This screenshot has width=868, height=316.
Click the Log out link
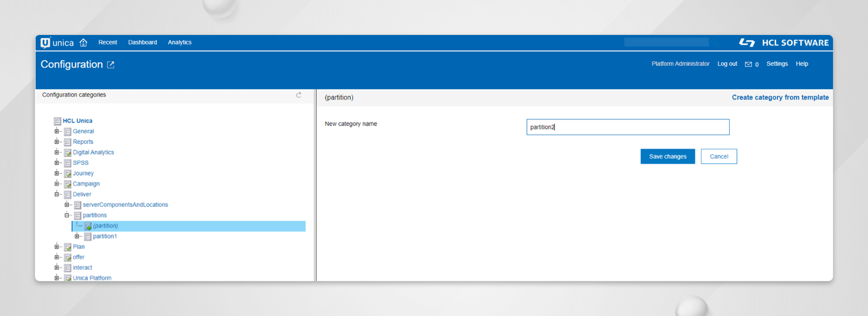click(x=727, y=64)
